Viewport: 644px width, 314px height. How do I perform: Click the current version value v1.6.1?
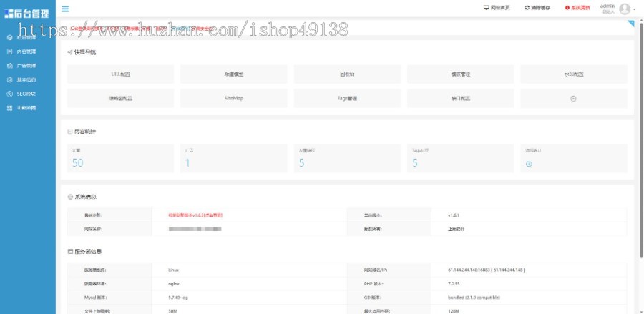pos(454,215)
